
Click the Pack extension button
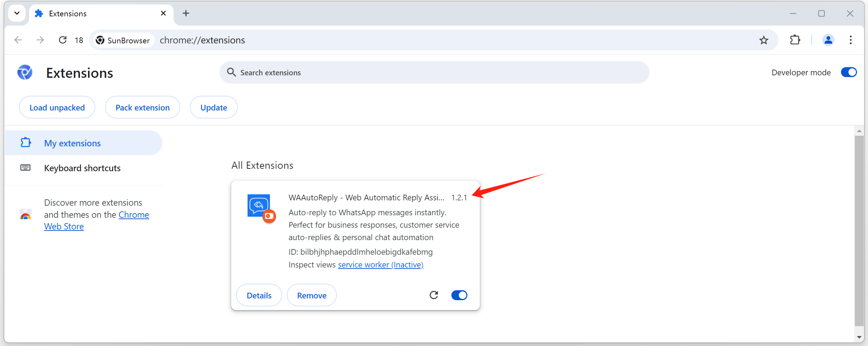(x=142, y=107)
